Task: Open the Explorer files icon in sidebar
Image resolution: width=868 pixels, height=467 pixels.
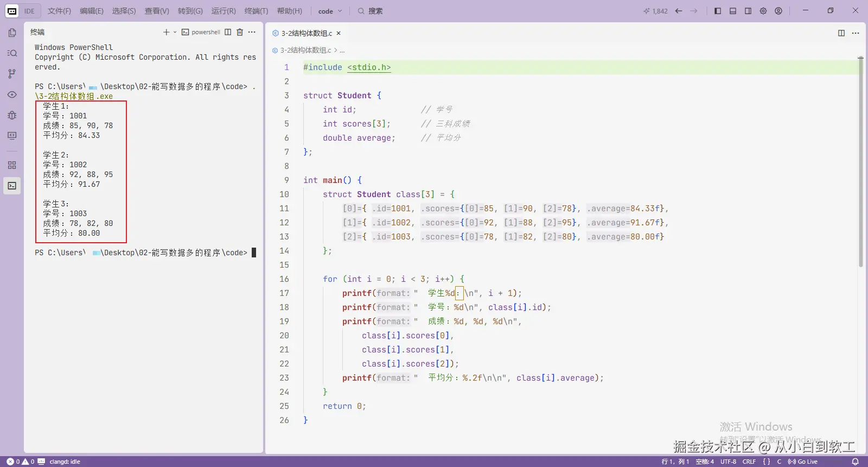Action: (12, 33)
